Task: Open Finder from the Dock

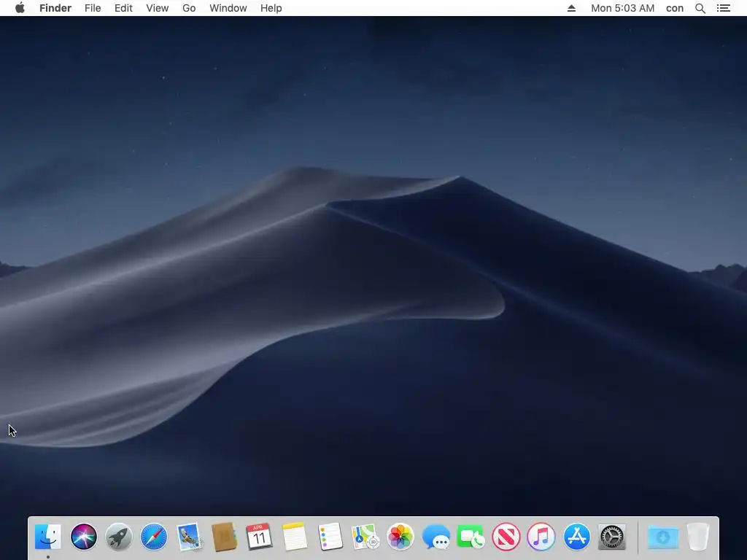Action: tap(48, 537)
